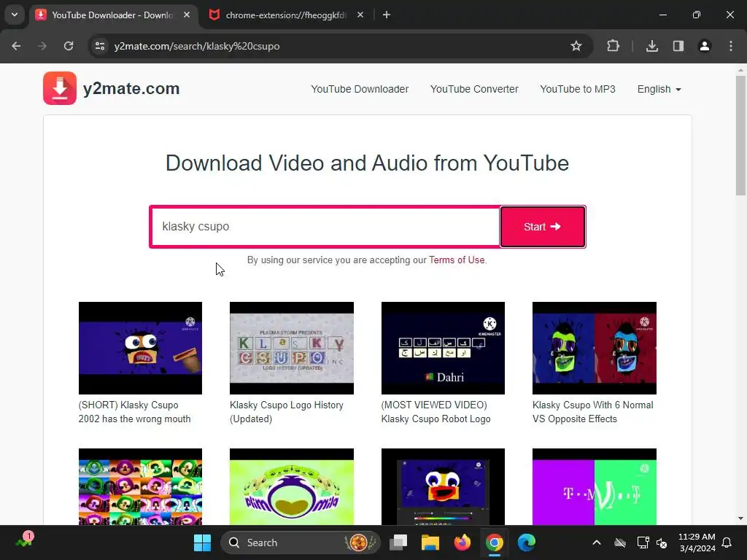Image resolution: width=747 pixels, height=560 pixels.
Task: Open the green purple ring logo video thumbnail
Action: coord(292,486)
